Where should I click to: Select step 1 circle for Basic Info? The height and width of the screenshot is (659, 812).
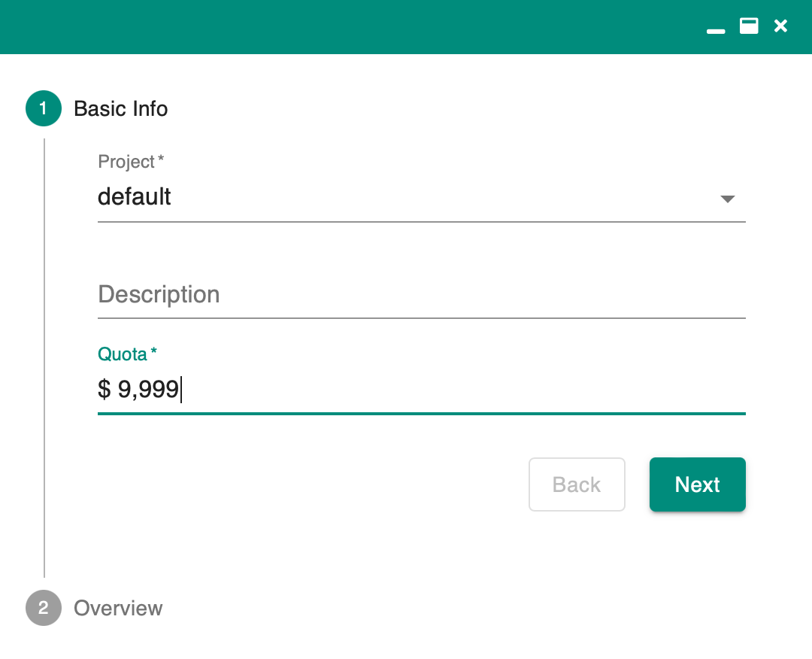(x=44, y=108)
